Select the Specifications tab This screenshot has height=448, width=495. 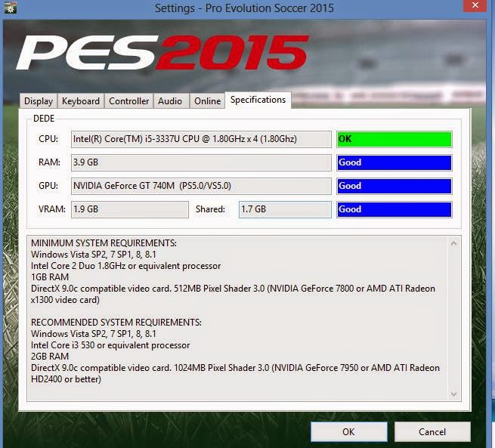tap(258, 100)
